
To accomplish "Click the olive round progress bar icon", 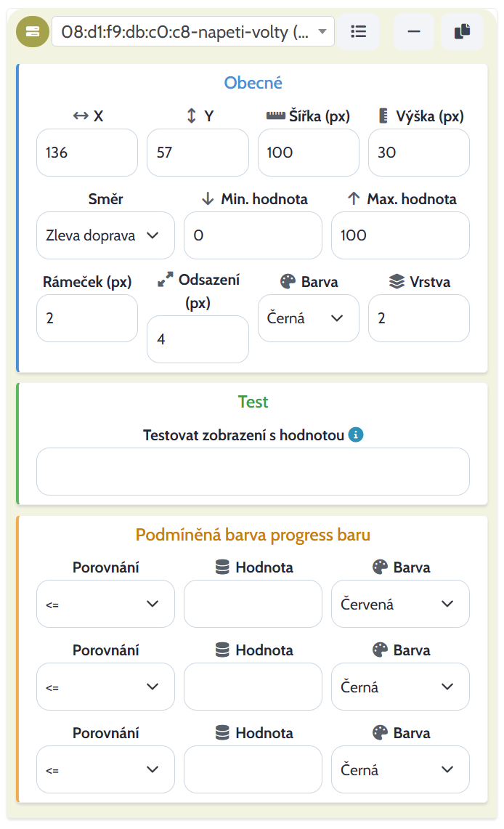I will coord(33,32).
